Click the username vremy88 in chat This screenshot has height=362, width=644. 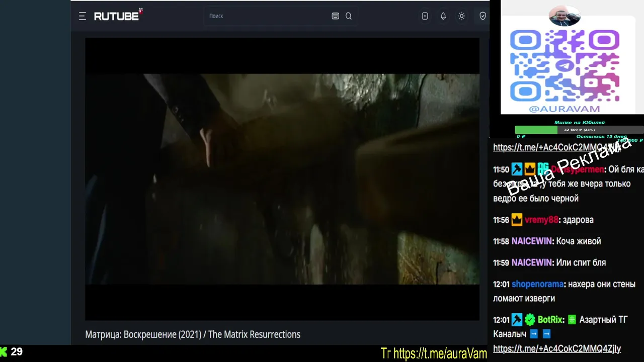pos(541,220)
